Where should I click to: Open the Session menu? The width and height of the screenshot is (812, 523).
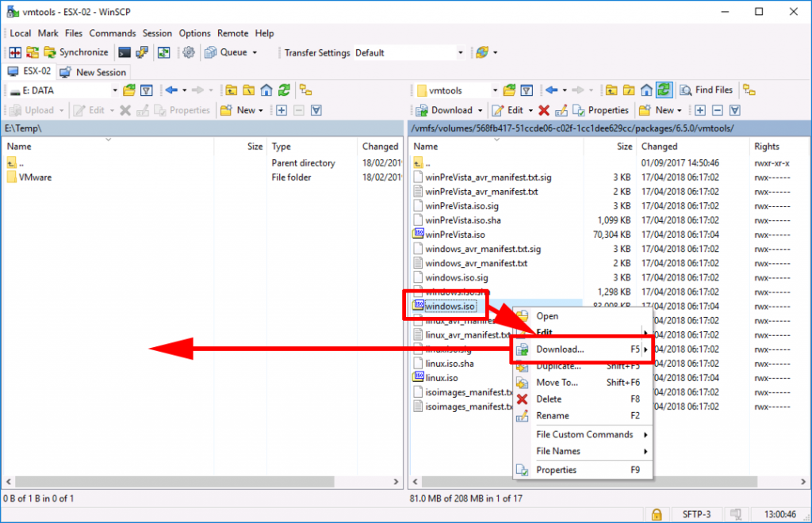[157, 33]
